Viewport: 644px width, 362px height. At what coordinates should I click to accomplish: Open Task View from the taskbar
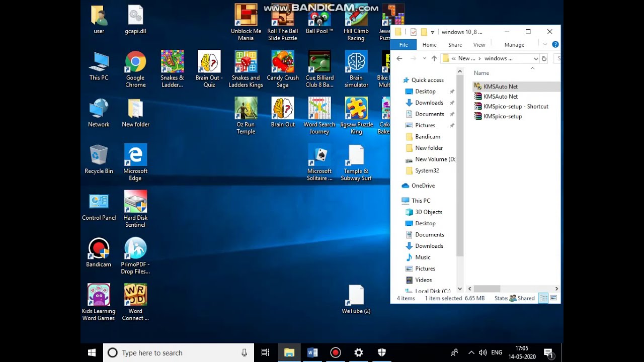(x=265, y=353)
